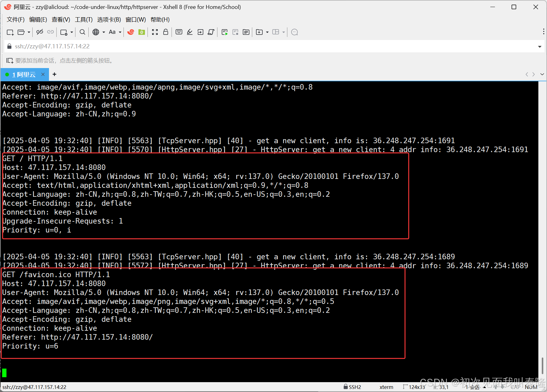The image size is (547, 392).
Task: Click the Open session folder icon
Action: coord(21,32)
